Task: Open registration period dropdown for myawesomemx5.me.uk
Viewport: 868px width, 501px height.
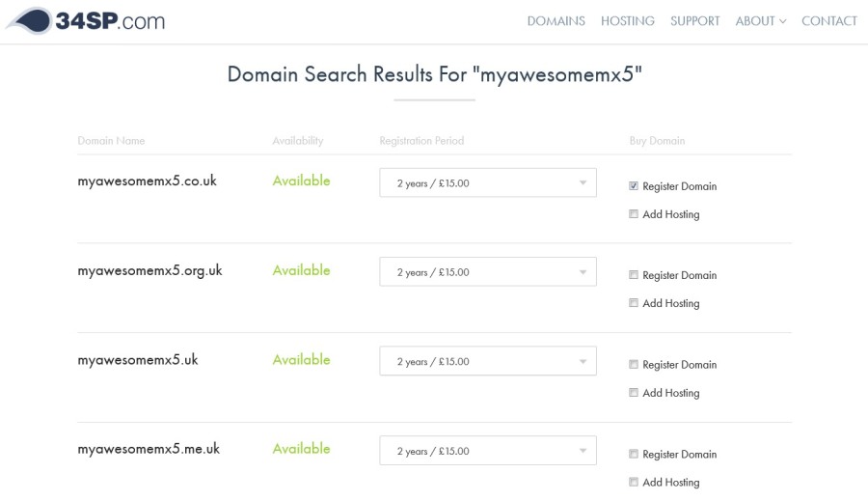Action: click(488, 451)
